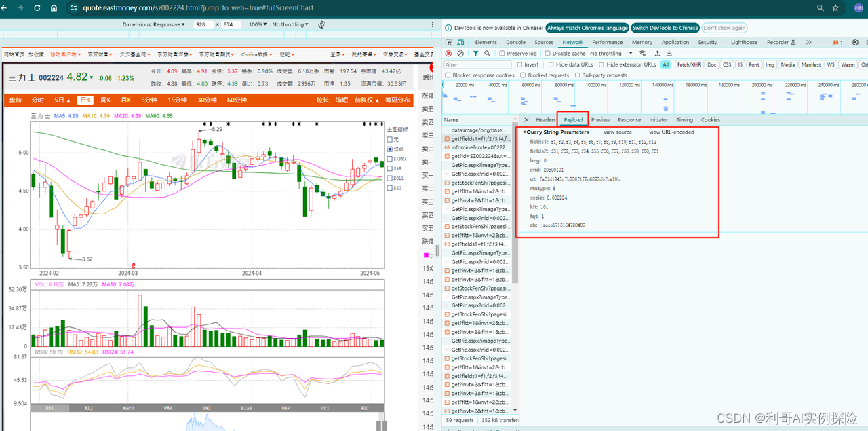Image resolution: width=868 pixels, height=431 pixels.
Task: Click Switch DevTools to Chinese
Action: [665, 28]
